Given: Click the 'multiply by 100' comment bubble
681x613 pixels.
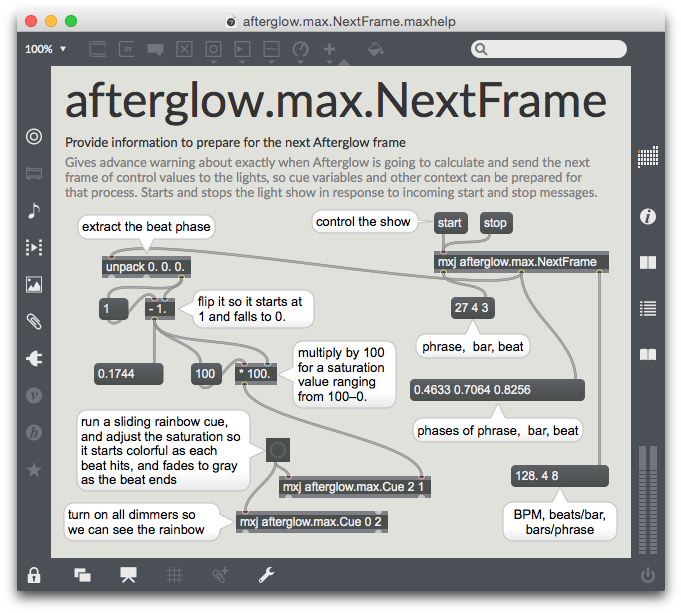Looking at the screenshot, I should tap(344, 374).
